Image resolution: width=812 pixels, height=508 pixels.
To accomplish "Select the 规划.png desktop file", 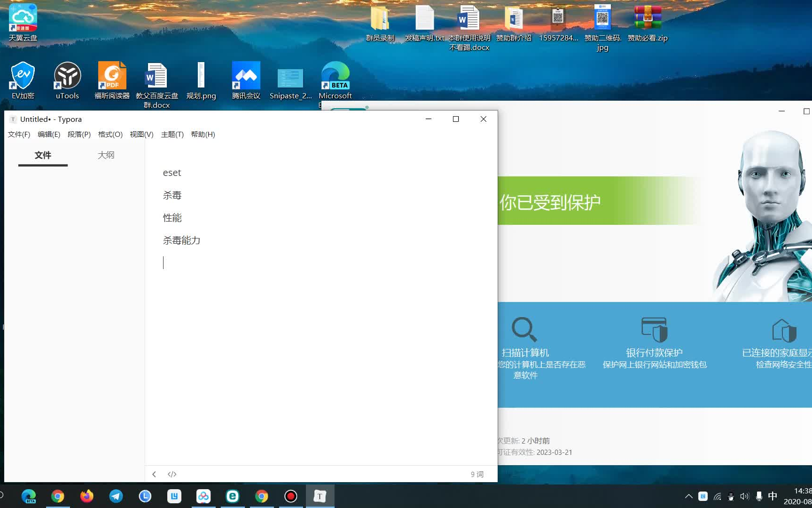I will coord(201,80).
